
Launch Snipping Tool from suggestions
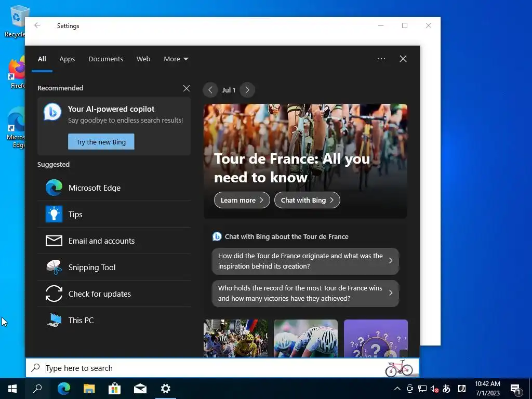pos(114,267)
